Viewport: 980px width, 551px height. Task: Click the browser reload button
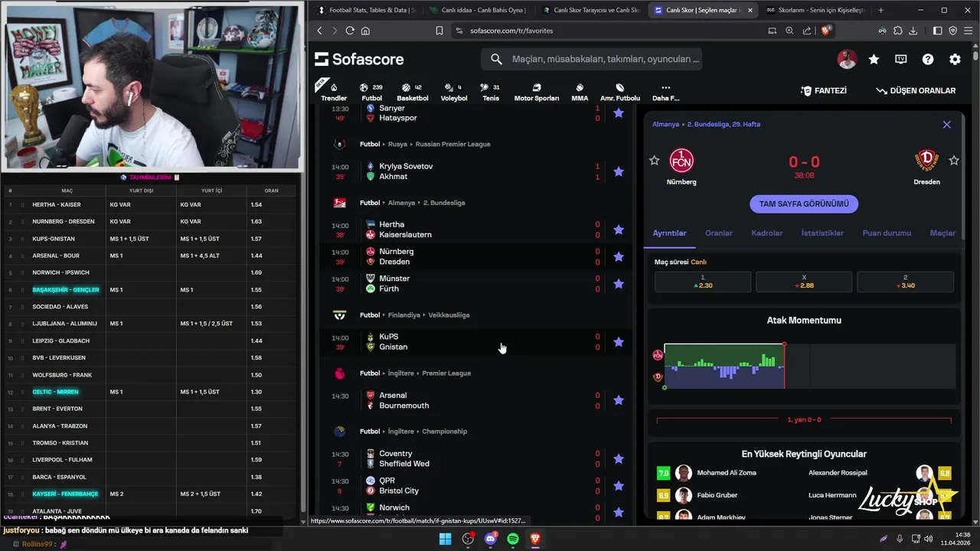[350, 31]
